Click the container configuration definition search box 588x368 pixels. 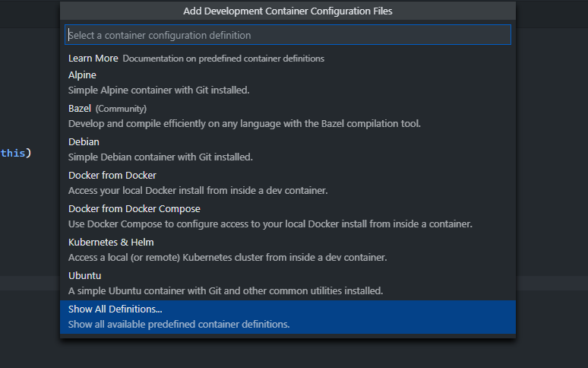[x=287, y=35]
